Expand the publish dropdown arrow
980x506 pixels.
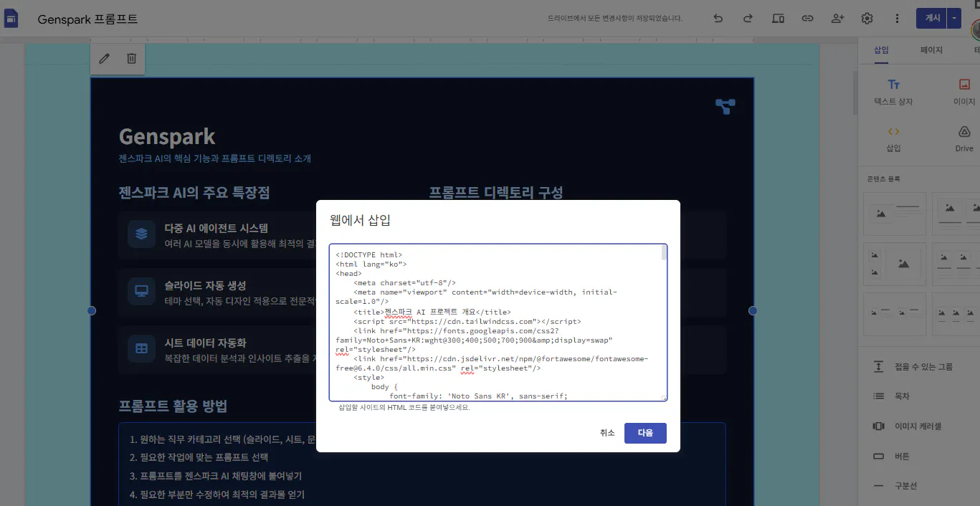[x=954, y=19]
